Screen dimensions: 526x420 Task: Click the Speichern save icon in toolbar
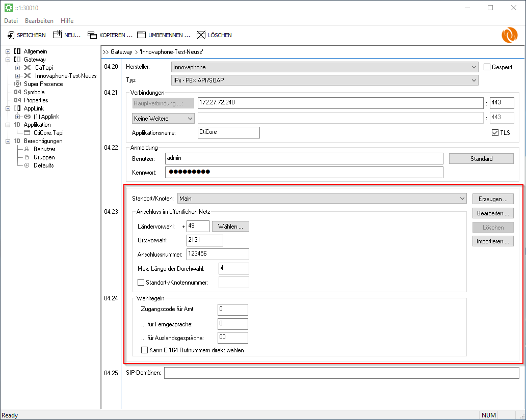point(11,35)
